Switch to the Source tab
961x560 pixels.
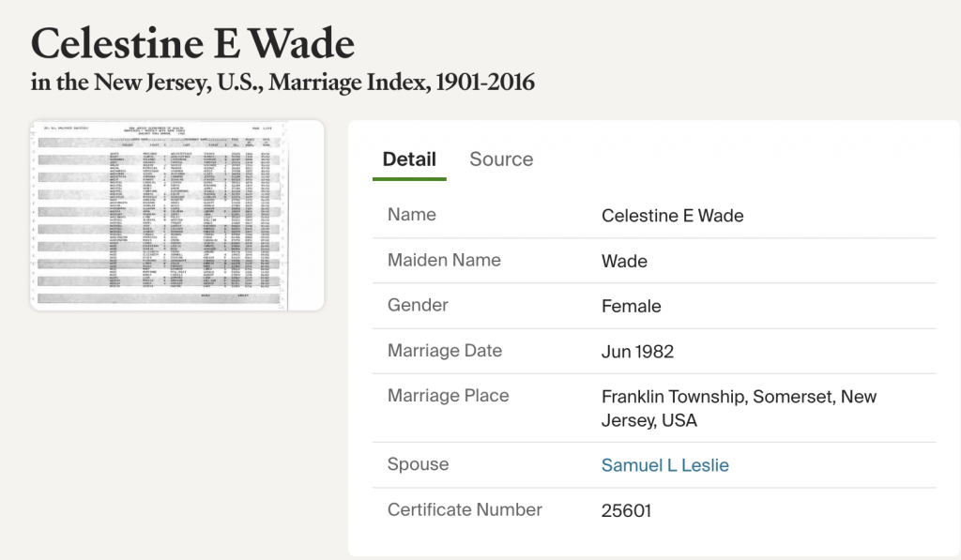(501, 159)
